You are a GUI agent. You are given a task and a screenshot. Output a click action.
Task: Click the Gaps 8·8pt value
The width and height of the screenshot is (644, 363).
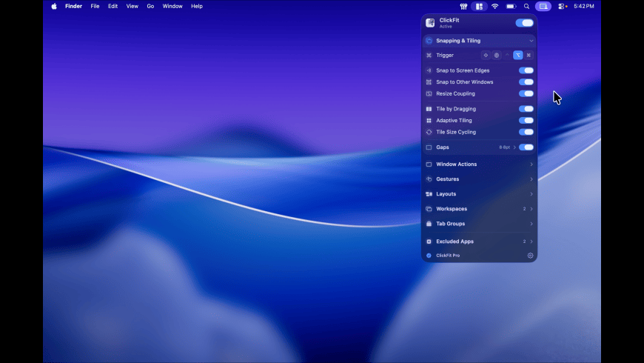click(x=505, y=147)
